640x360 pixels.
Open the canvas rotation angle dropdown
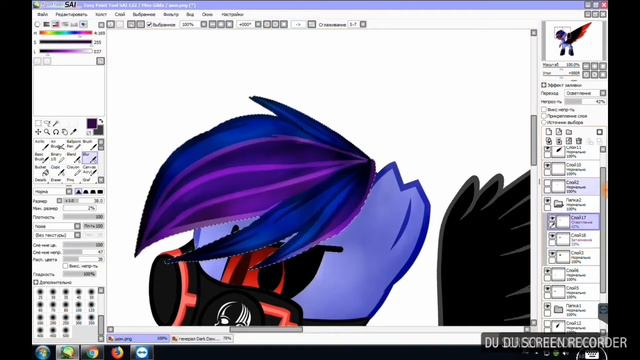[258, 24]
